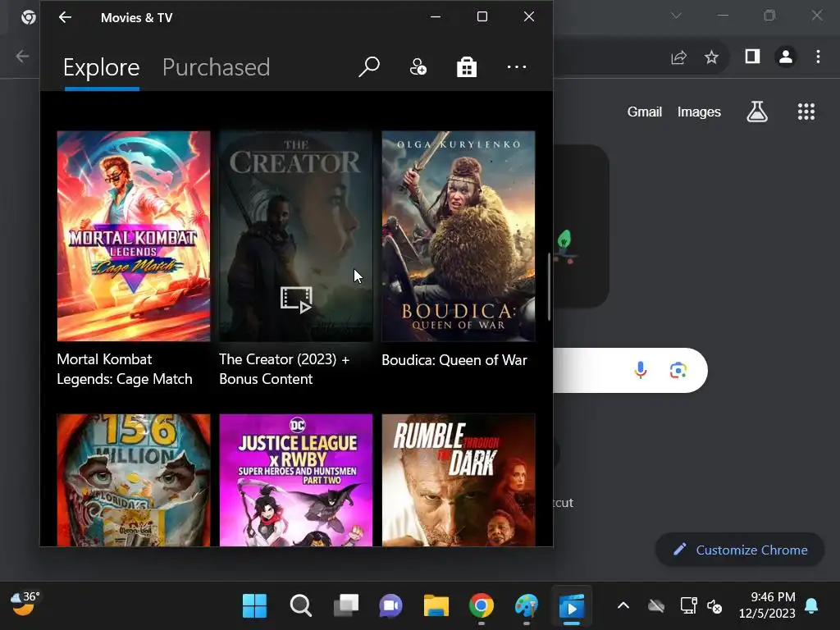Open the Chrome profile avatar

click(785, 57)
